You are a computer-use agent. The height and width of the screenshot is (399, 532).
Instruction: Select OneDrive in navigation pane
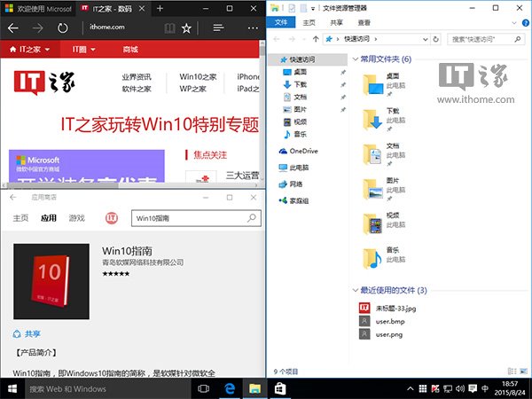point(303,151)
